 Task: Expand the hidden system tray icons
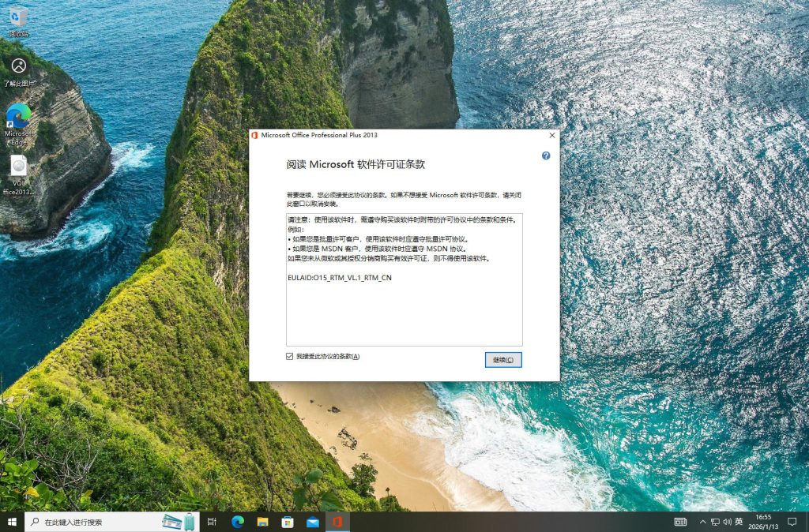702,522
